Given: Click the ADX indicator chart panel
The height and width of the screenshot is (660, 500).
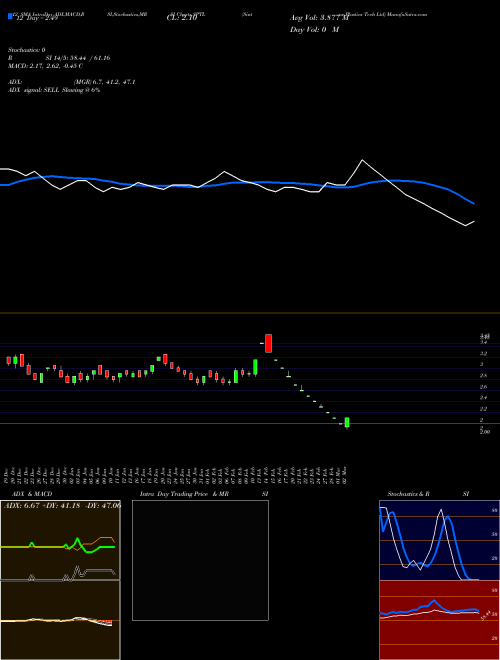Looking at the screenshot, I should pyautogui.click(x=60, y=540).
